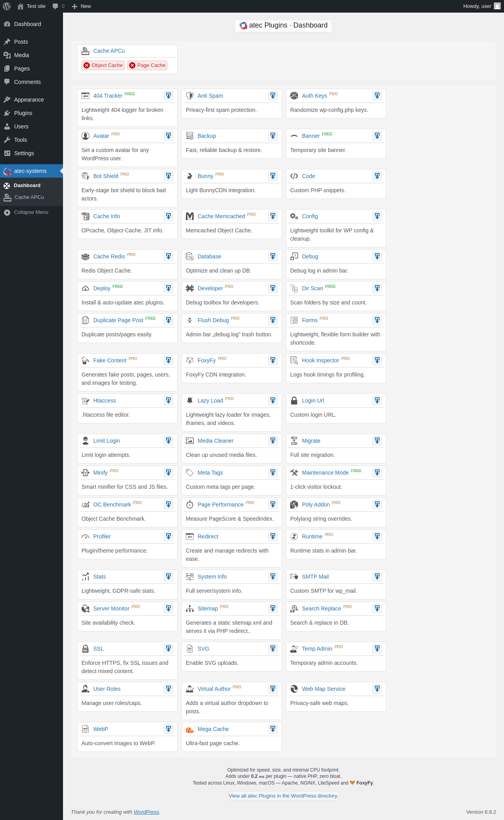Viewport: 504px width, 820px height.
Task: Click the user avatar in the admin bar
Action: click(x=497, y=6)
